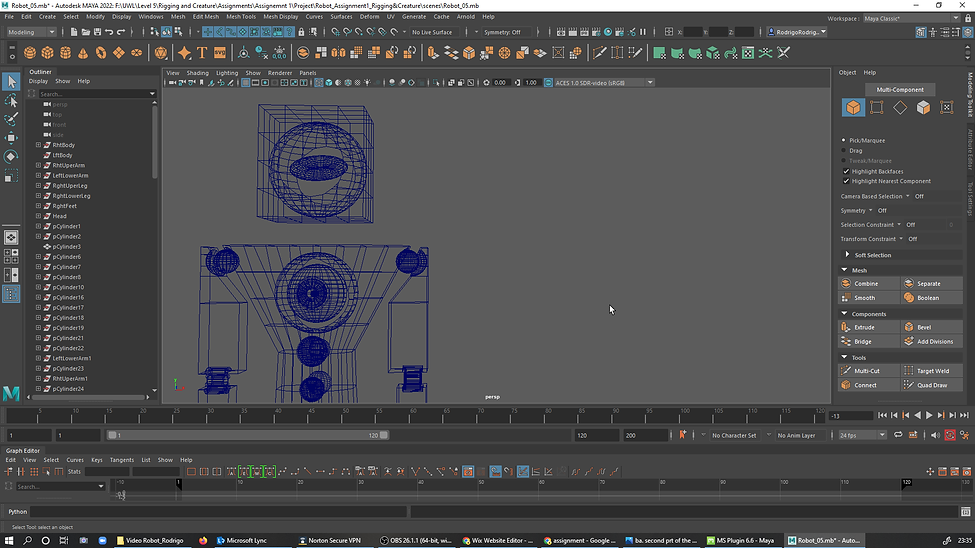This screenshot has height=548, width=975.
Task: Open the Script Editor icon
Action: click(966, 512)
